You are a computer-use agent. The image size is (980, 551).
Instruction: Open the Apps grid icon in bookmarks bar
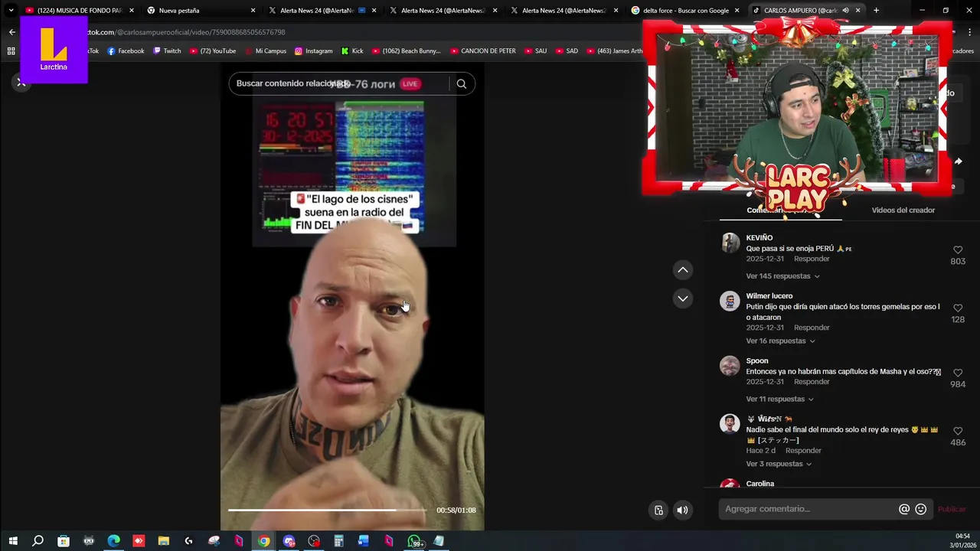pyautogui.click(x=11, y=51)
